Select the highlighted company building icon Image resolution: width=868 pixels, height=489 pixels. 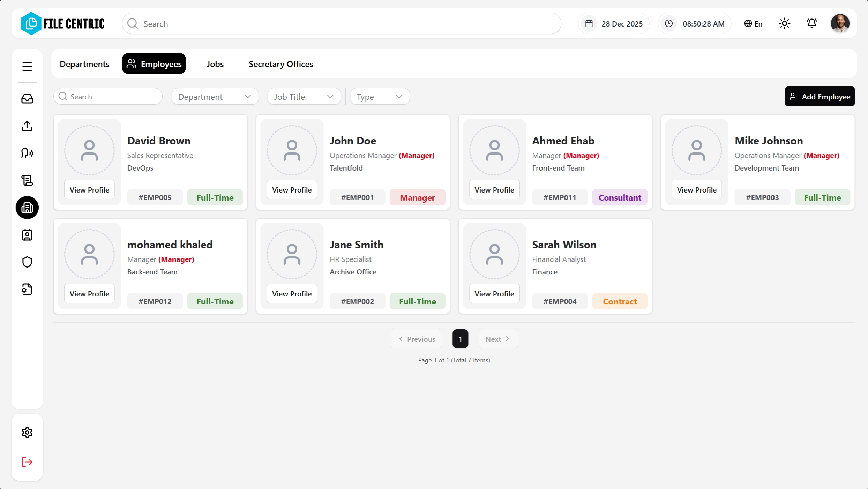coord(27,208)
